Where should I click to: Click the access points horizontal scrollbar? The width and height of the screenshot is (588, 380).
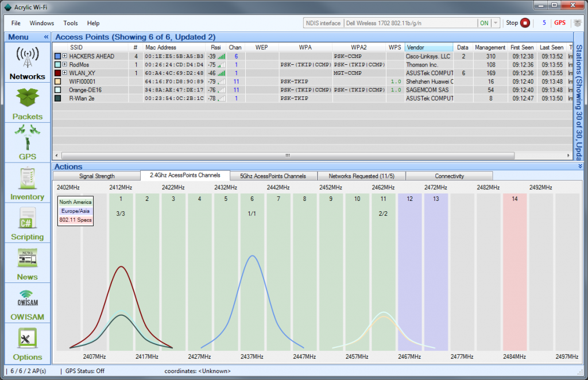coord(287,156)
